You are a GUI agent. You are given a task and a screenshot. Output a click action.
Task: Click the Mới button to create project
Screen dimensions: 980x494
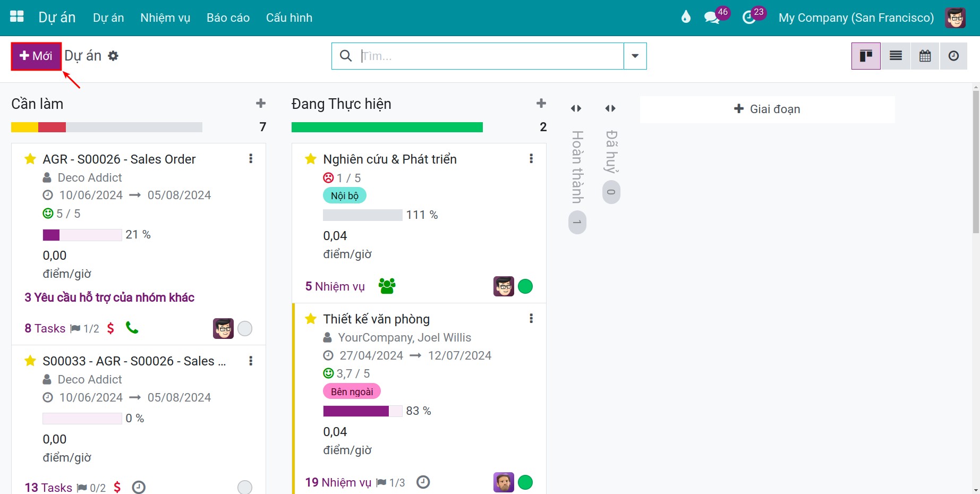(36, 56)
